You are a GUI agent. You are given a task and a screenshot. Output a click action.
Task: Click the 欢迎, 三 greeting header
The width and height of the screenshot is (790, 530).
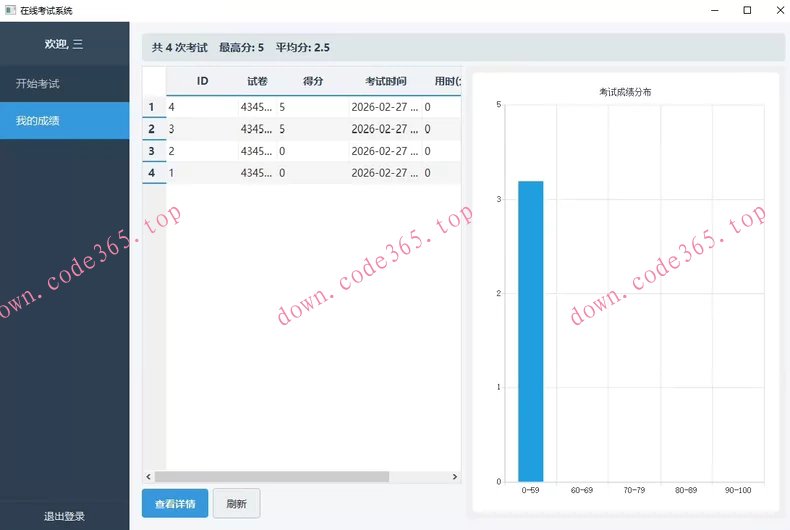[63, 44]
